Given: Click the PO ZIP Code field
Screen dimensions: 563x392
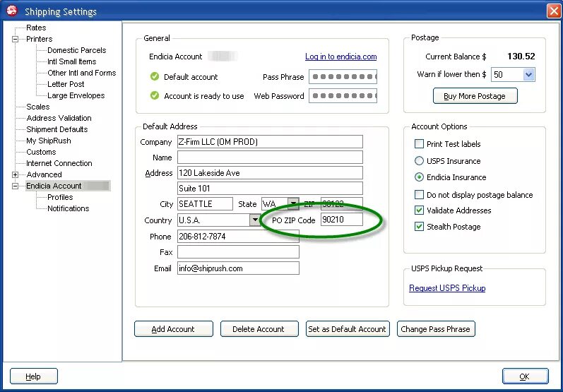Looking at the screenshot, I should (x=341, y=220).
